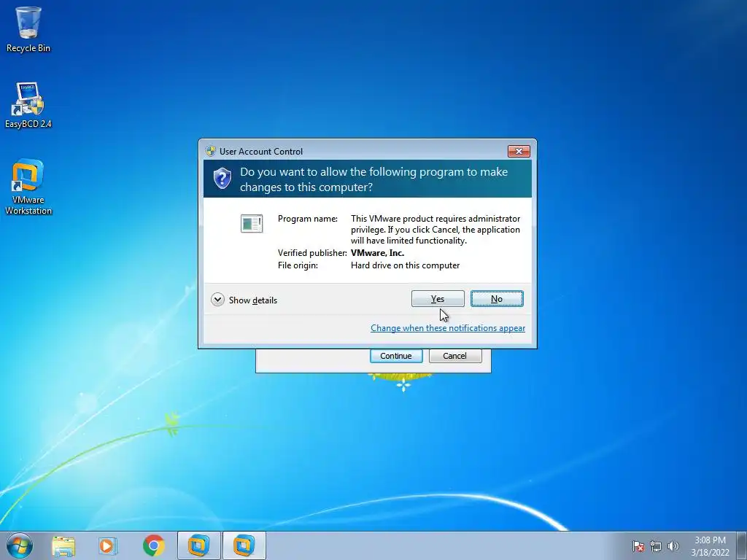Switch to second VMware taskbar window
This screenshot has height=560, width=747.
click(x=244, y=545)
